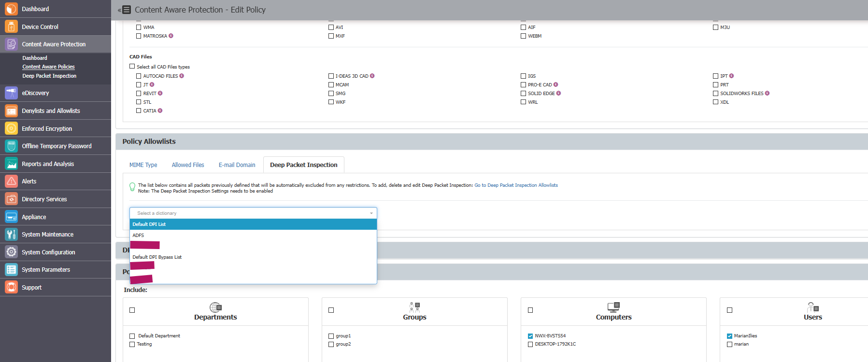Switch to the E-mail Domain tab

(x=237, y=165)
